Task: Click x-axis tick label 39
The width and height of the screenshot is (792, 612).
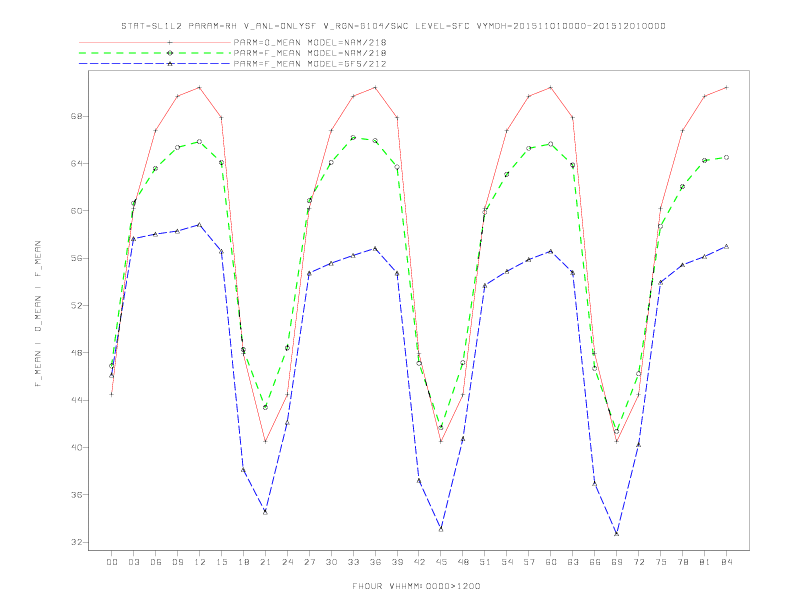Action: pyautogui.click(x=397, y=562)
